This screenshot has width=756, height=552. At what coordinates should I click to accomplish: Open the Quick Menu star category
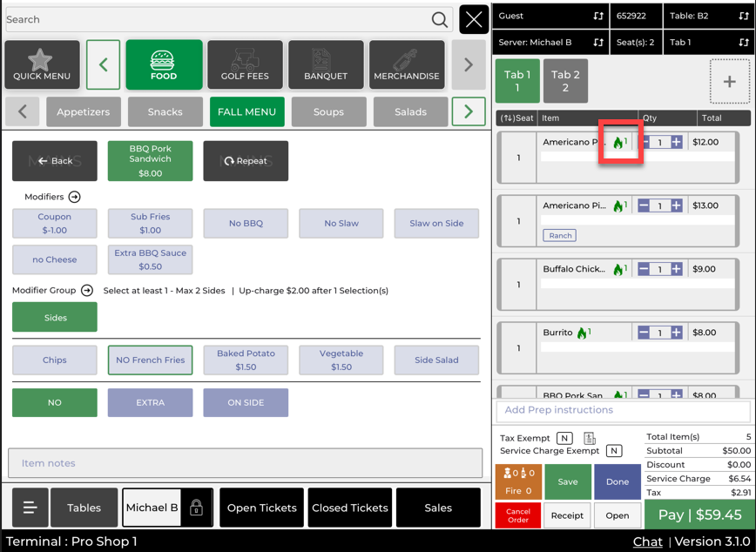point(42,65)
